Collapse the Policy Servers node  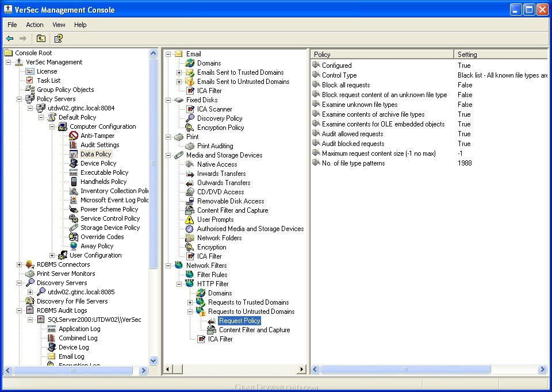pyautogui.click(x=19, y=99)
